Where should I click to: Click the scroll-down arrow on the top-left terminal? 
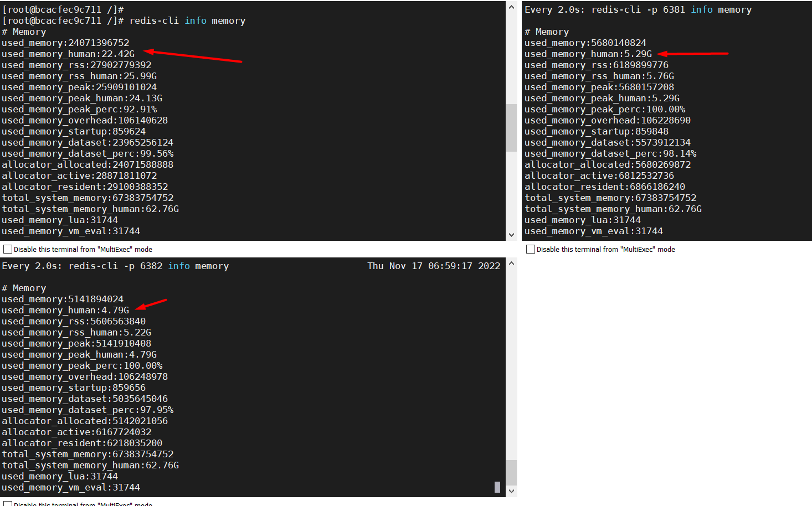click(x=511, y=235)
